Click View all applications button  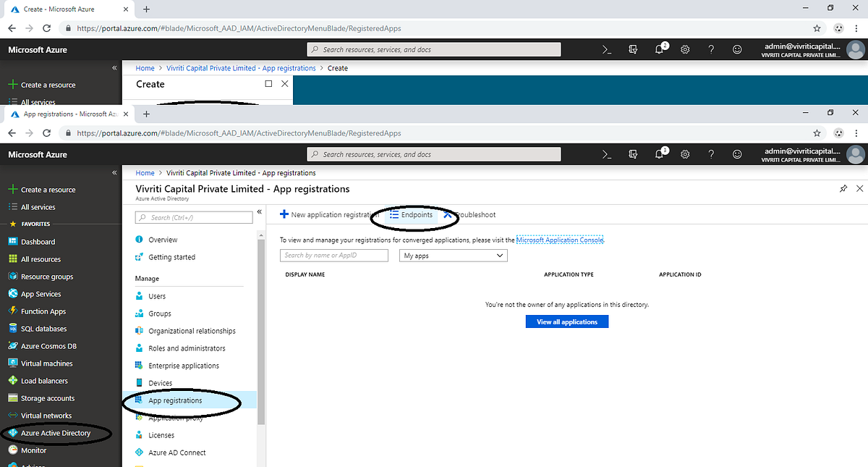coord(567,321)
